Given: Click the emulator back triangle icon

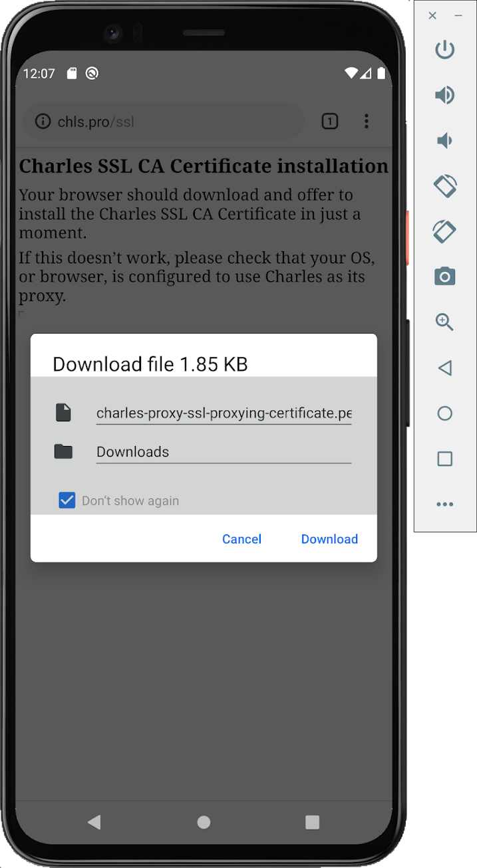Looking at the screenshot, I should tap(444, 368).
